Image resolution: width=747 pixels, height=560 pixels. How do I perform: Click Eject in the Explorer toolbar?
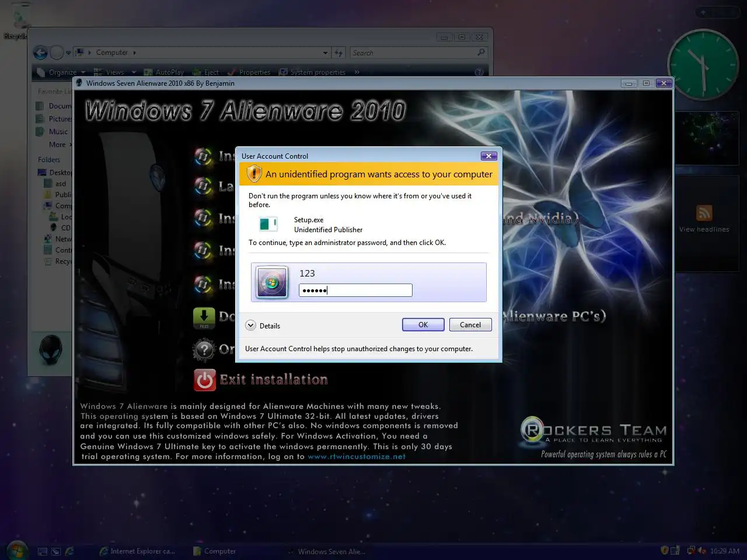[x=206, y=72]
